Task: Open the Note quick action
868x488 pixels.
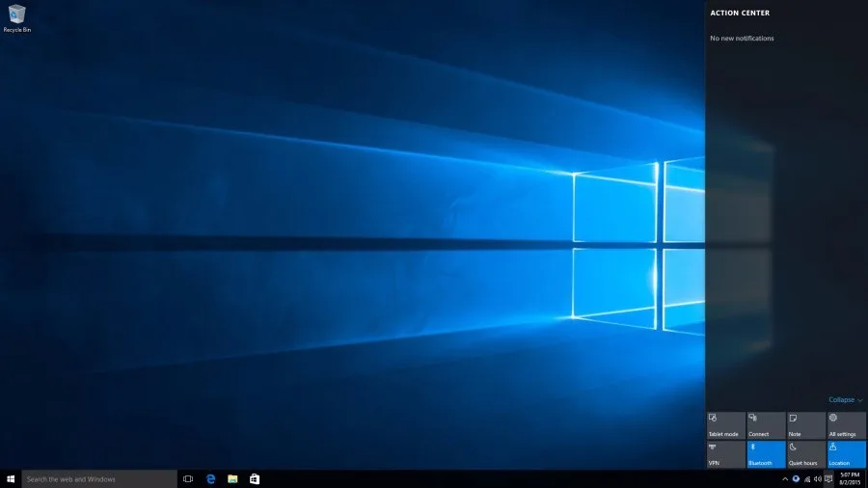Action: pos(806,425)
